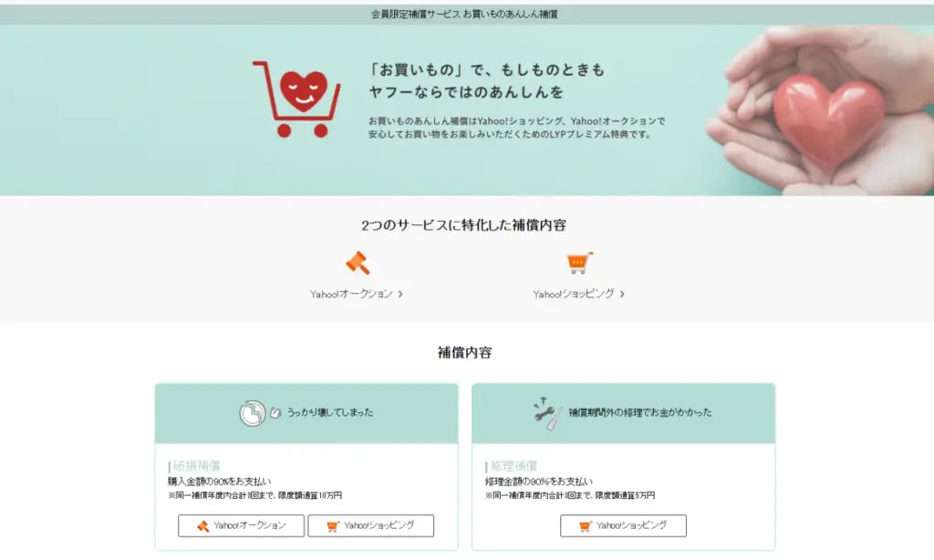Viewport: 934px width, 560px height.
Task: Click the wrench and screwdriver repair icon
Action: (547, 413)
